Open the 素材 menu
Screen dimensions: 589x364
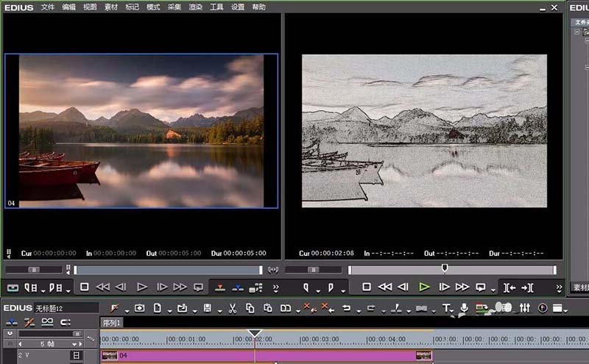tap(111, 7)
